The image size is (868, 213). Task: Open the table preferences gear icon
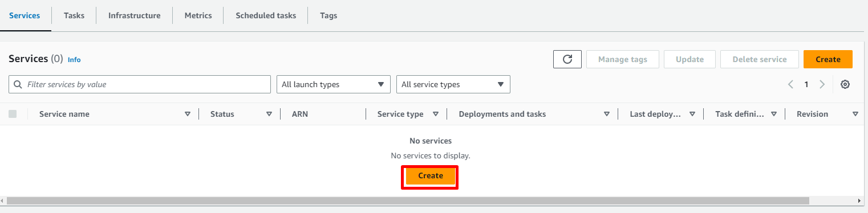tap(845, 84)
